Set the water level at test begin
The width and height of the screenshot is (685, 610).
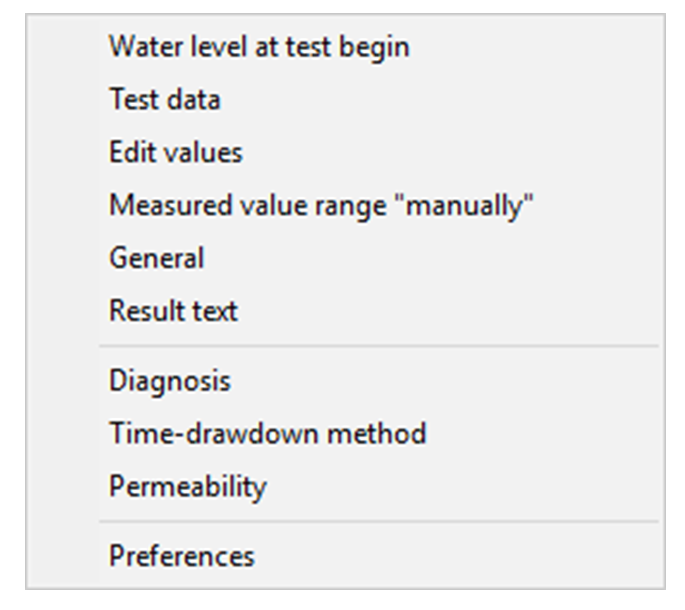click(x=259, y=47)
